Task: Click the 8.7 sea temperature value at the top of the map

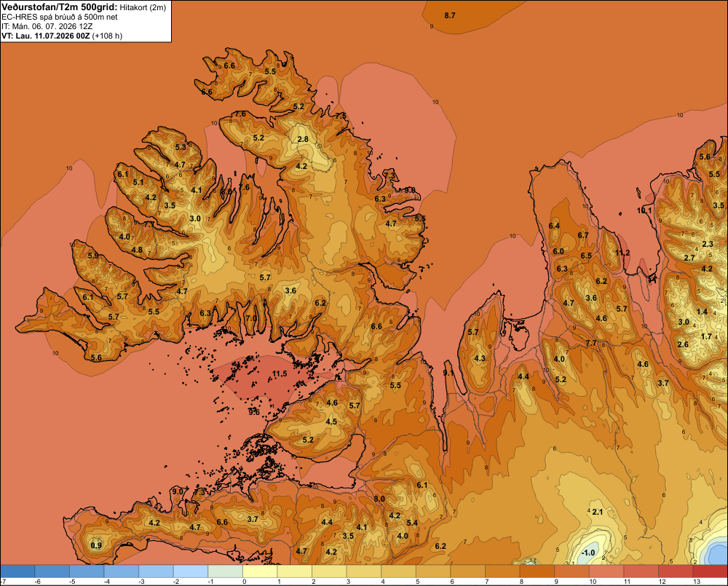Action: click(450, 15)
